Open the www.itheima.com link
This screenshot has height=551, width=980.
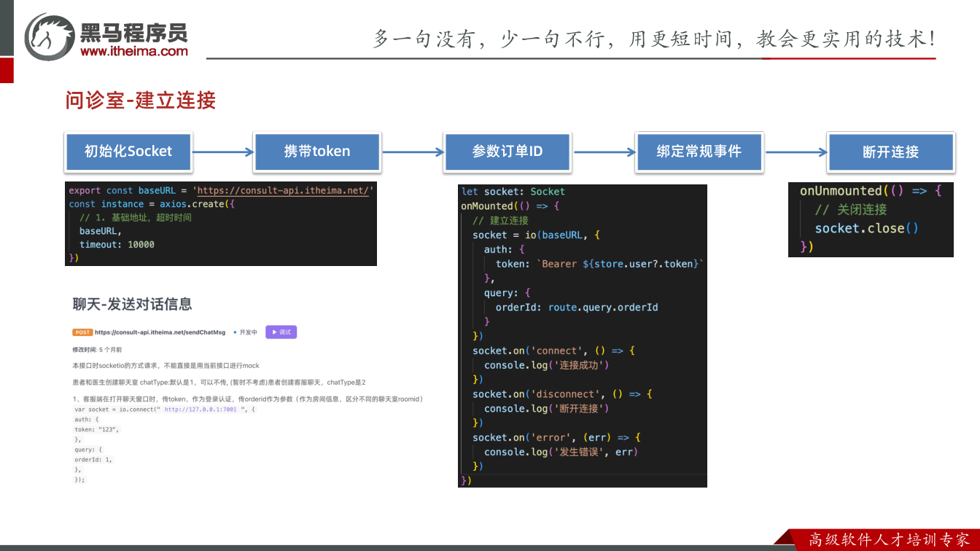pyautogui.click(x=134, y=51)
